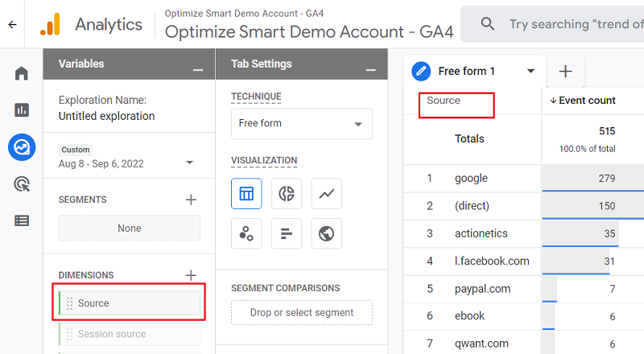Select the donut chart visualization
The width and height of the screenshot is (644, 354).
tap(286, 193)
